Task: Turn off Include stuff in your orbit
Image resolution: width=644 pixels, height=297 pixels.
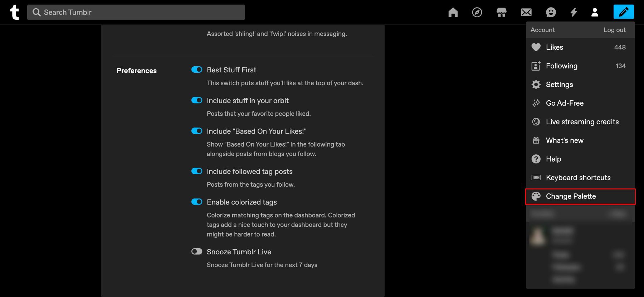Action: click(x=197, y=100)
